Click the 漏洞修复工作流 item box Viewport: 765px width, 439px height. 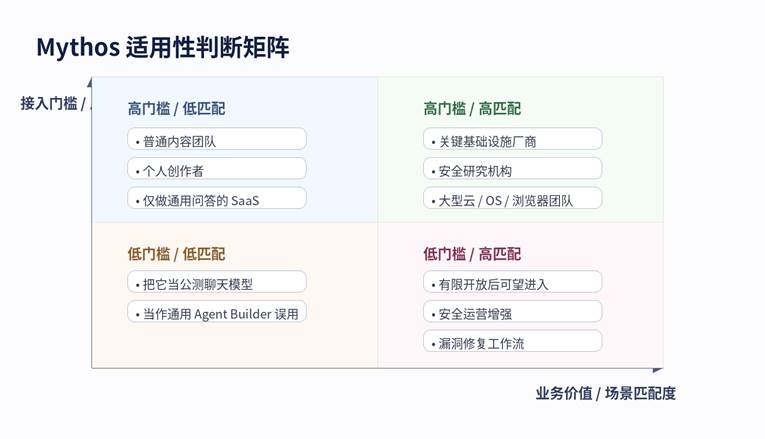(512, 343)
